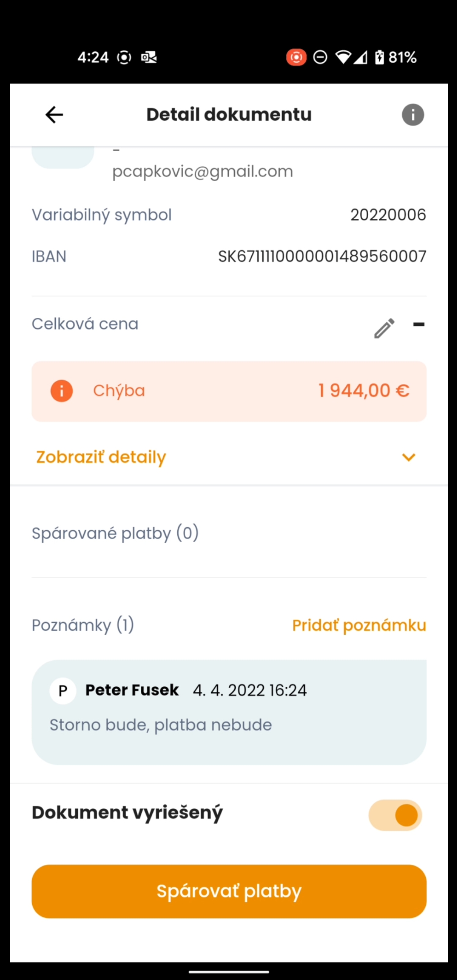Open the info icon in header

click(413, 115)
